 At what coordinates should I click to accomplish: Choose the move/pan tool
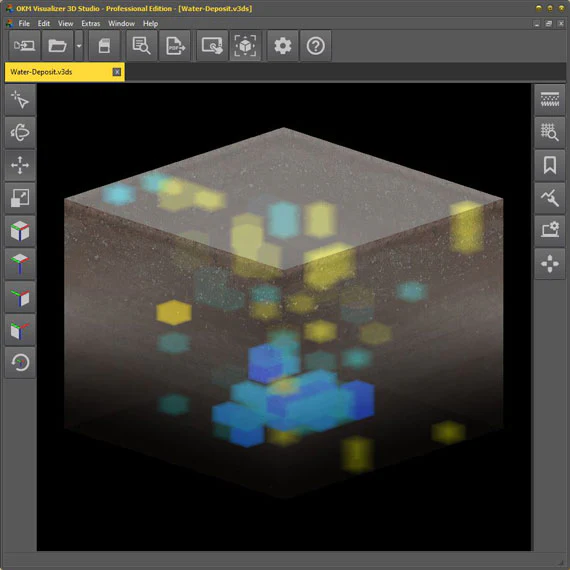(x=20, y=165)
